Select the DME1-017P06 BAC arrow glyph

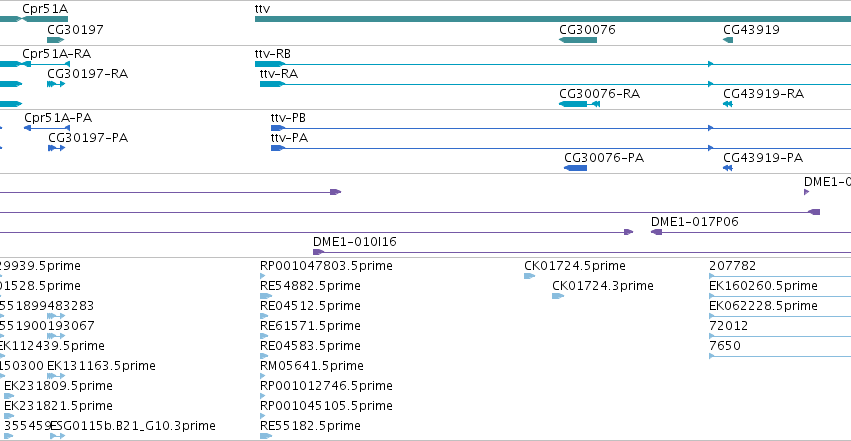tap(656, 232)
